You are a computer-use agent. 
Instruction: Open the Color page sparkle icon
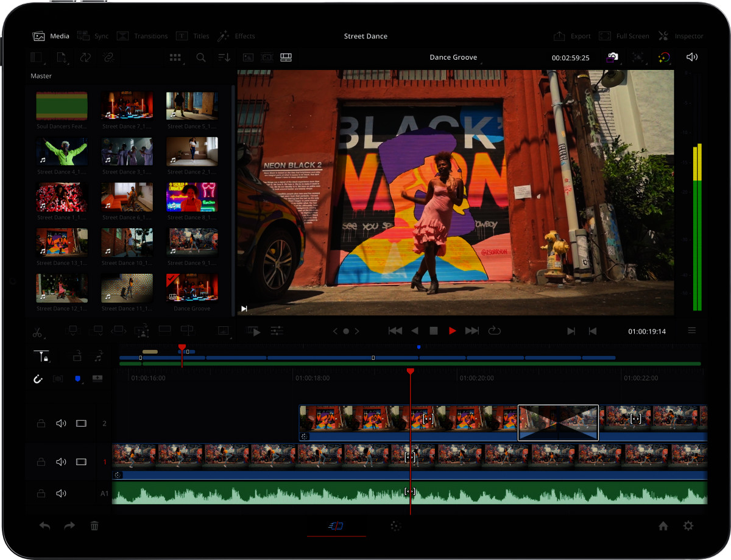click(395, 526)
